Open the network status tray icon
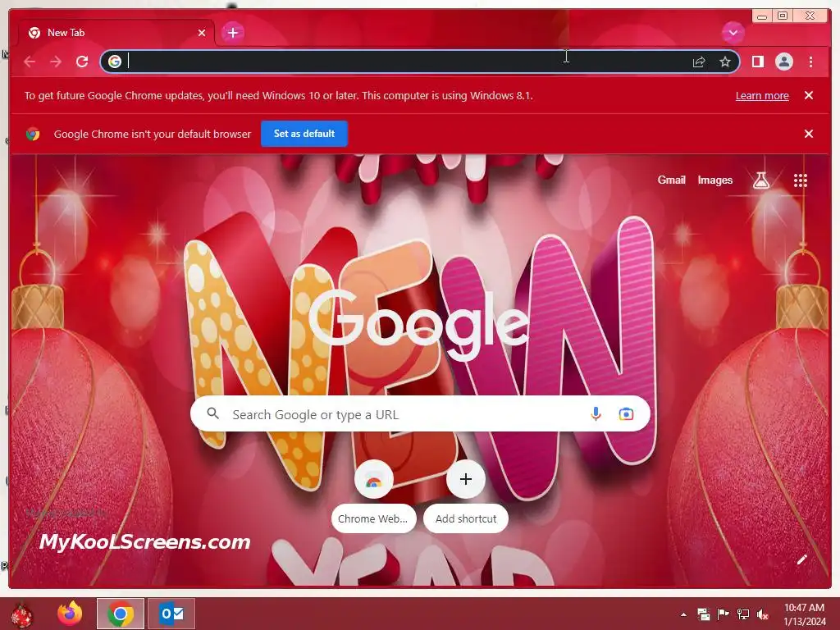This screenshot has width=840, height=630. click(x=742, y=614)
